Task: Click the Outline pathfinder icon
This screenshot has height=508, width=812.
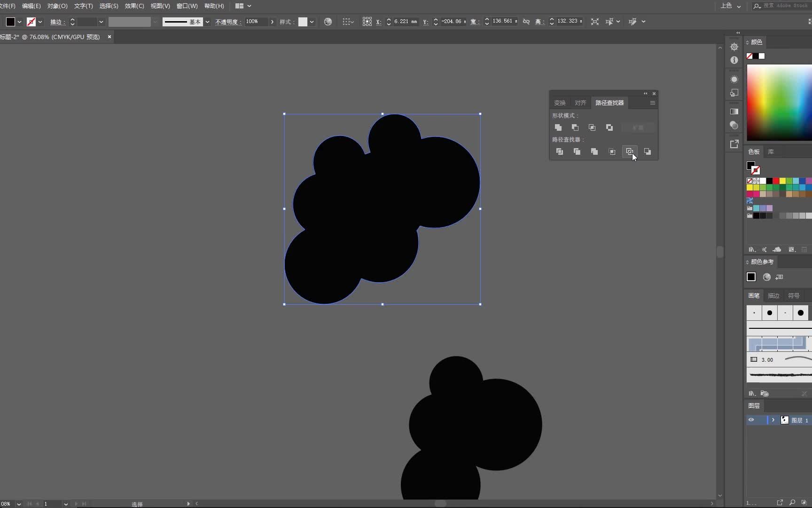Action: (x=630, y=151)
